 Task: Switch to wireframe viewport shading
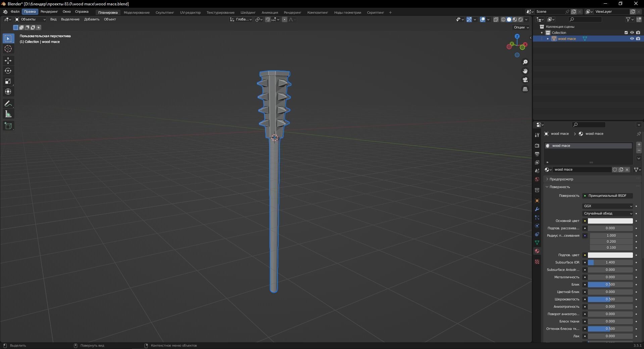[x=503, y=19]
